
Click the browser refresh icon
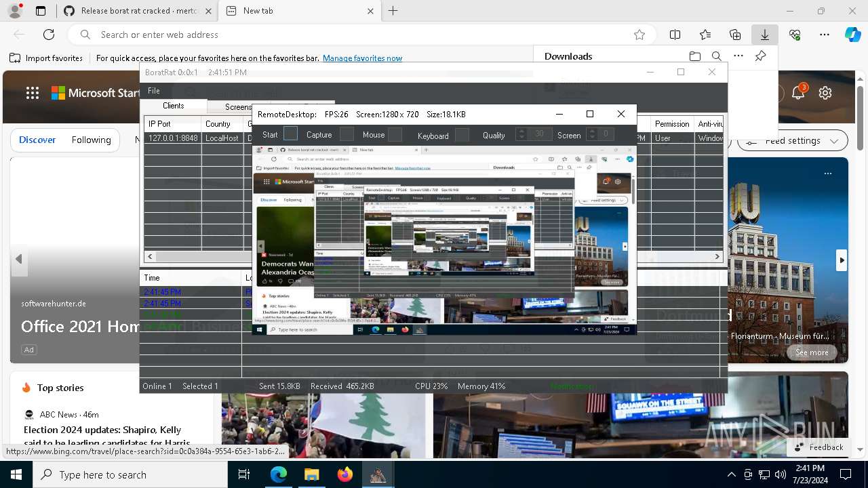click(x=49, y=35)
